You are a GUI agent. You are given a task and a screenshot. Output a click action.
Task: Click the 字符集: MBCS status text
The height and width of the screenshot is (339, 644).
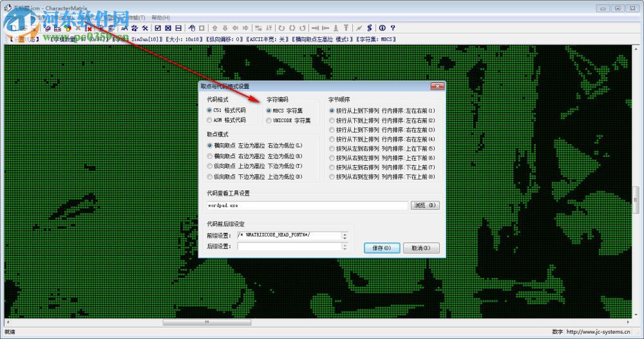[376, 39]
